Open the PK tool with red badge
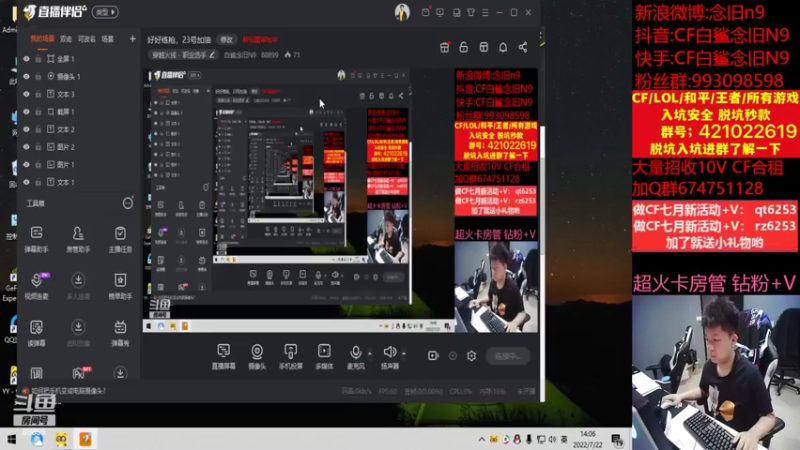Viewport: 800px width, 450px height. point(79,373)
